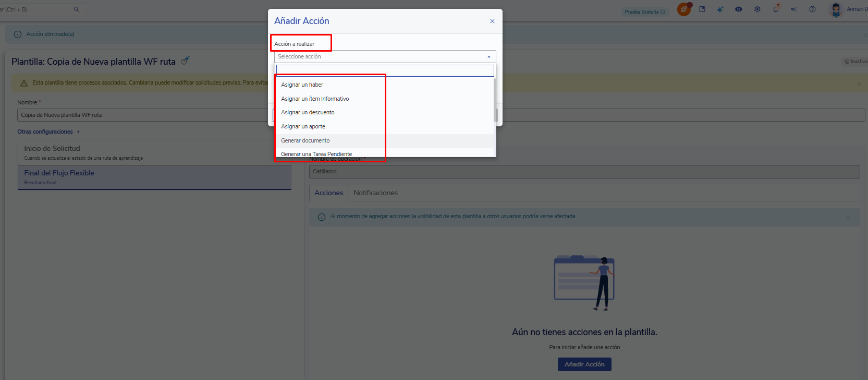Switch to the Notificaciones tab
Image resolution: width=868 pixels, height=380 pixels.
(375, 193)
